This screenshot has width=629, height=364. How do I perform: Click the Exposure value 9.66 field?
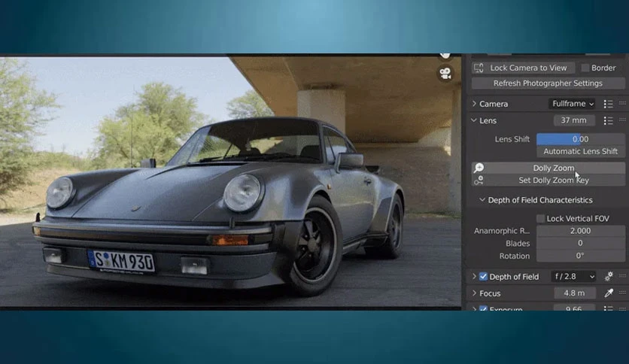click(x=574, y=308)
